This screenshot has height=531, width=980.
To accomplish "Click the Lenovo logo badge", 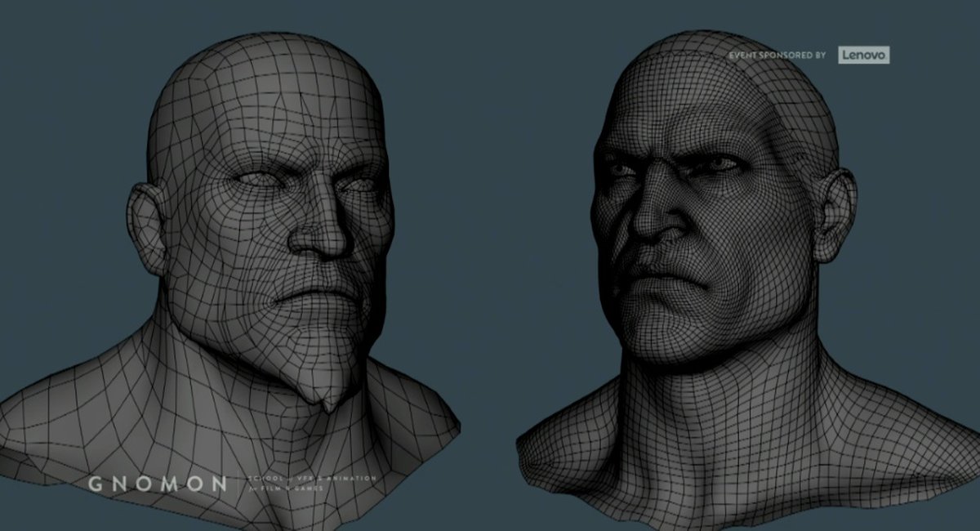I will tap(864, 55).
